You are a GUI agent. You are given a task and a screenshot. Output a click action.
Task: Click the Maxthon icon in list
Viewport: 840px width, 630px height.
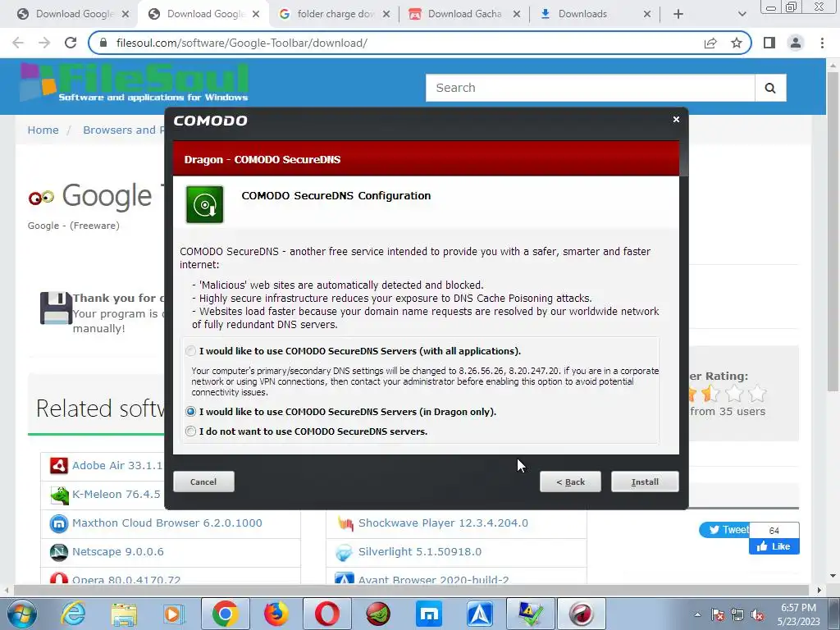[x=59, y=523]
